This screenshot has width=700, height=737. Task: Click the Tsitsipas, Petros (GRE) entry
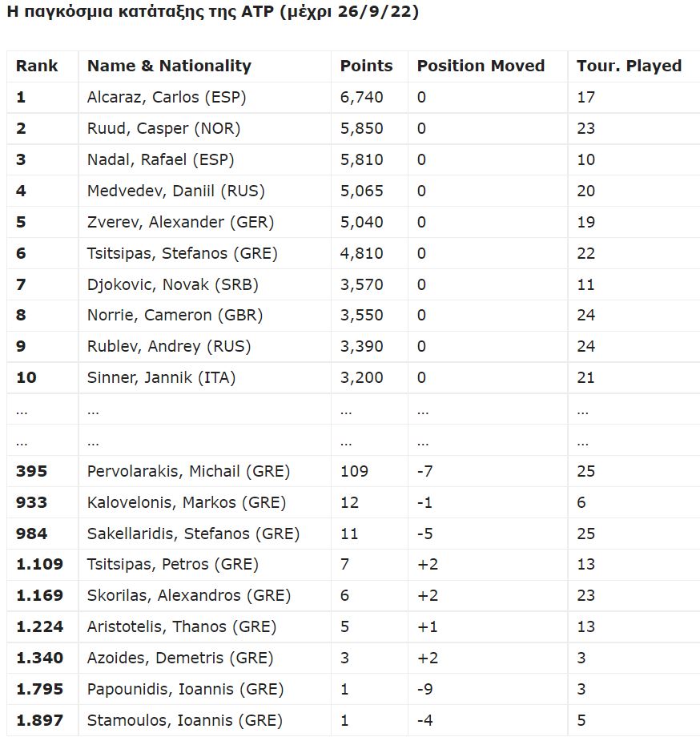pos(172,564)
